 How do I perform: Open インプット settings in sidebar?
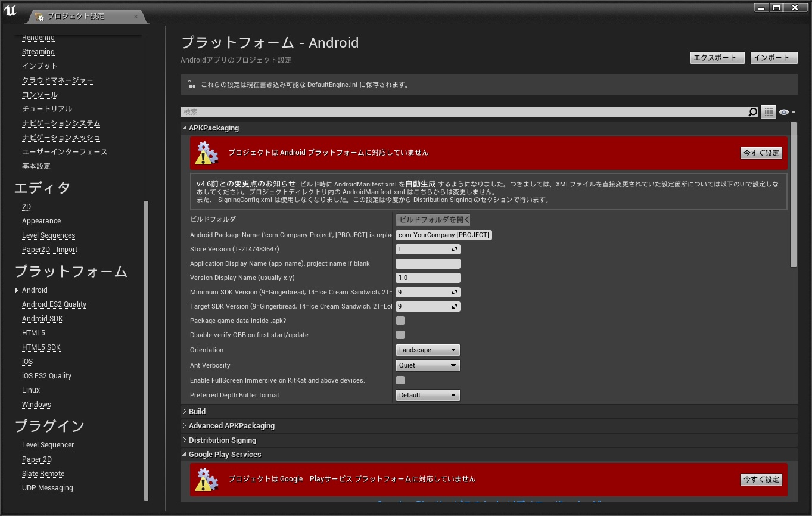(40, 66)
